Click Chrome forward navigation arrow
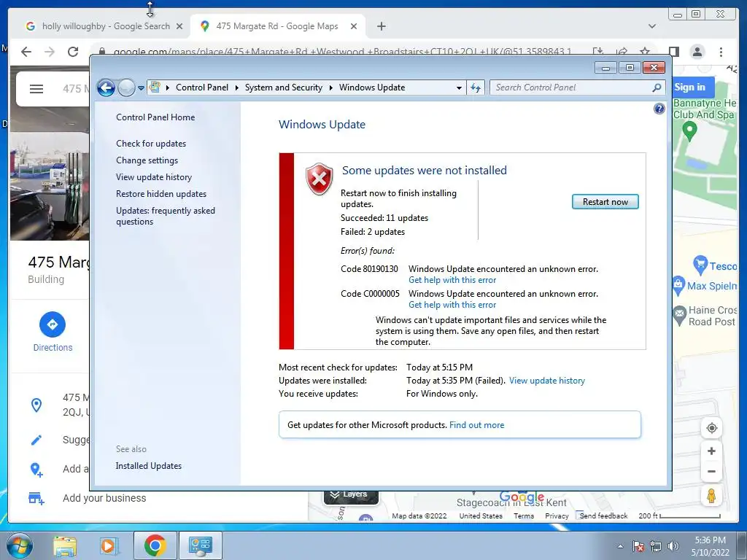This screenshot has width=747, height=560. tap(50, 52)
